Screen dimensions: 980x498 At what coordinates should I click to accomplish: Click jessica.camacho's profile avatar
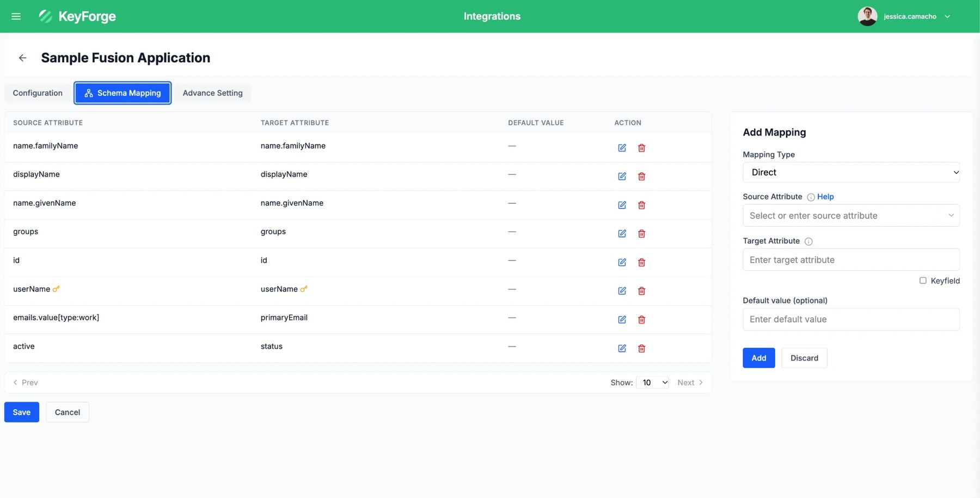[867, 16]
